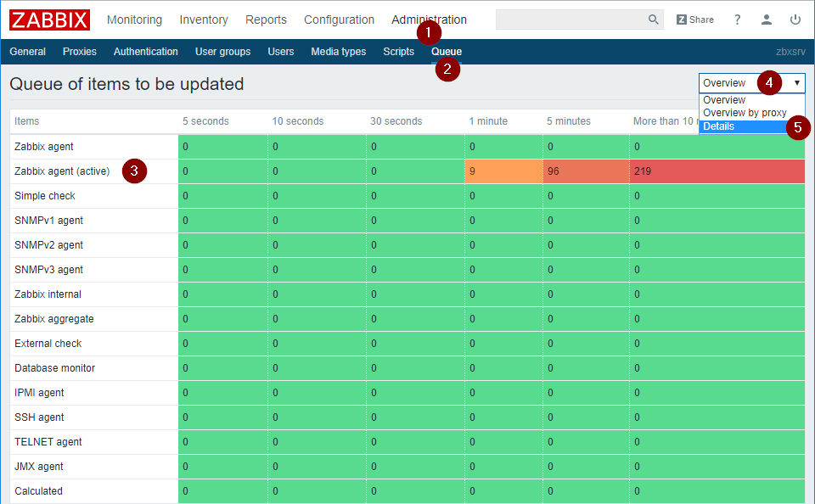Image resolution: width=815 pixels, height=504 pixels.
Task: Click the Database monitor row label
Action: [x=54, y=368]
